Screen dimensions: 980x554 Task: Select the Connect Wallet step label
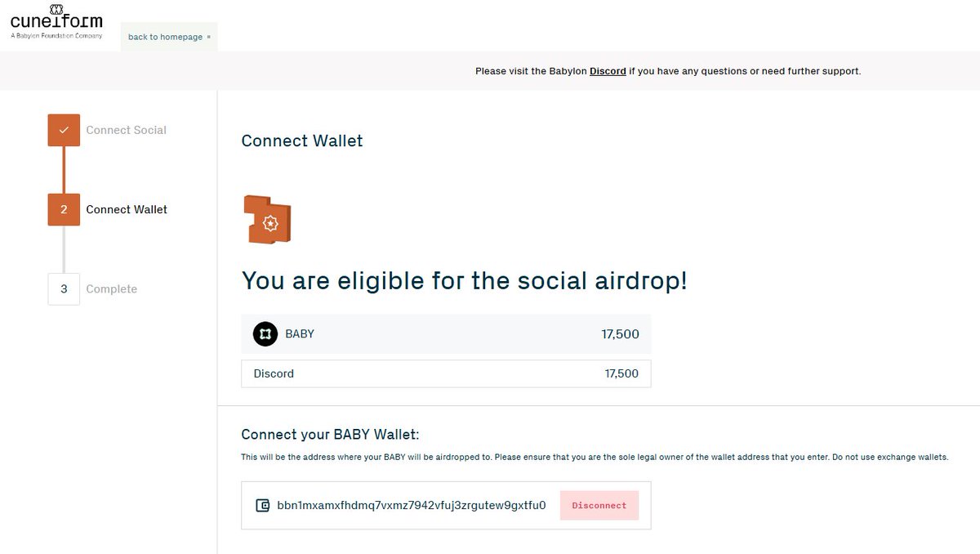pos(127,209)
